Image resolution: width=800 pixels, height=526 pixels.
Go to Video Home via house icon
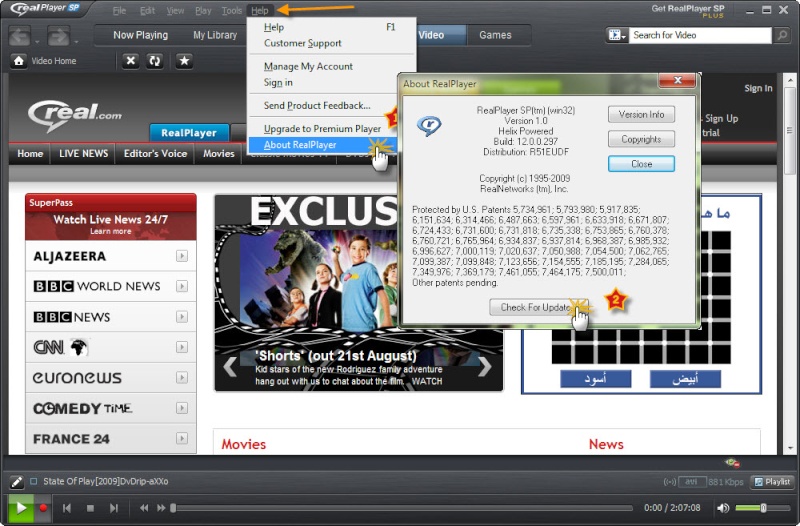tap(19, 61)
